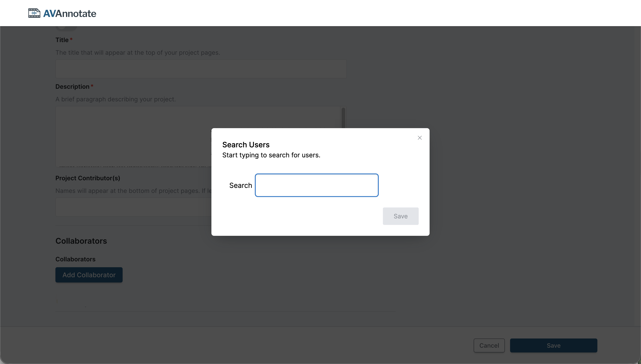This screenshot has width=641, height=364.
Task: Click the Project Contributor(s) input box
Action: pos(133,207)
